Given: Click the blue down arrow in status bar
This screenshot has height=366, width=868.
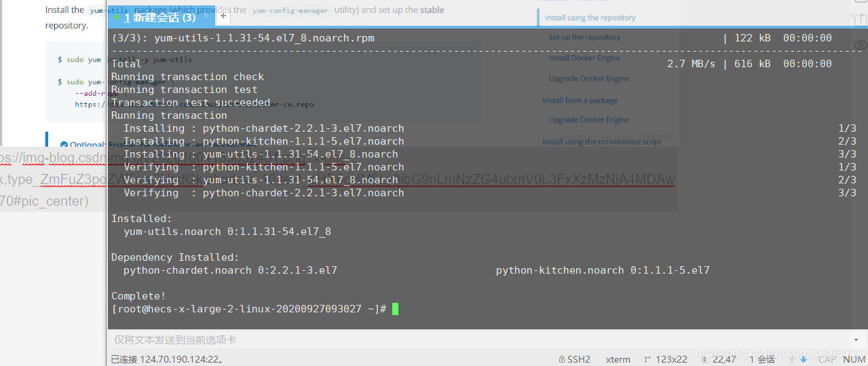Looking at the screenshot, I should pos(804,359).
